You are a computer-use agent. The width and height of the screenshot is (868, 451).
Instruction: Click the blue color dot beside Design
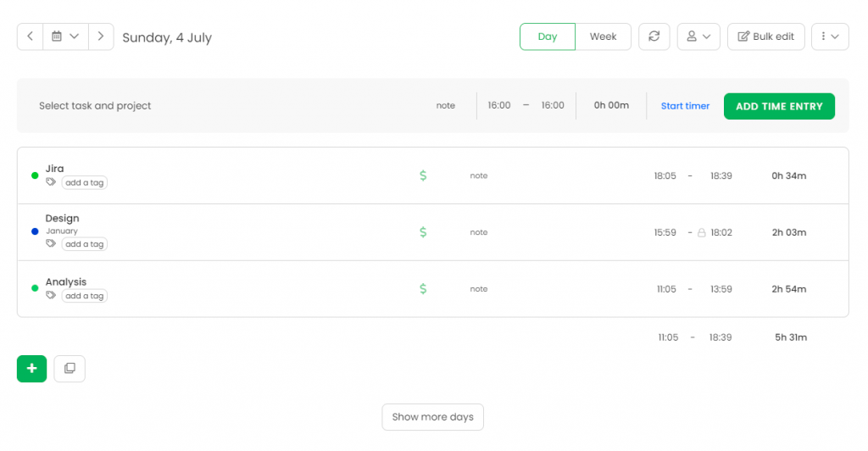pyautogui.click(x=35, y=231)
